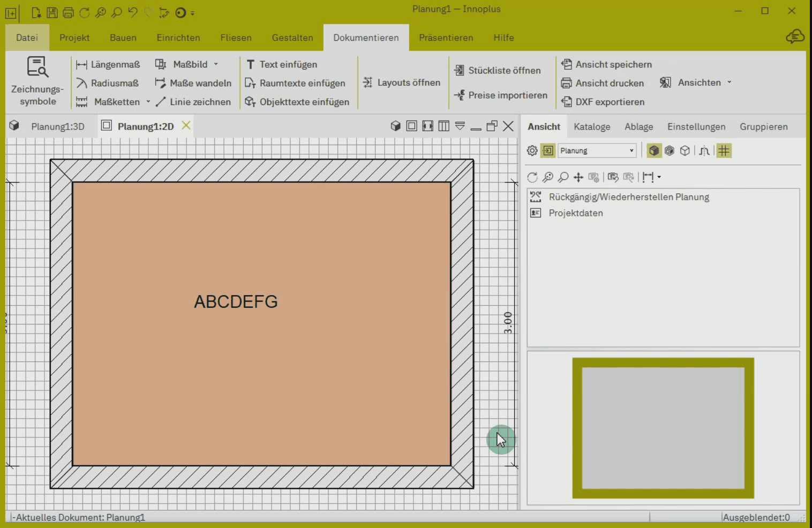Expand the Maßbild dropdown arrow

tap(216, 64)
